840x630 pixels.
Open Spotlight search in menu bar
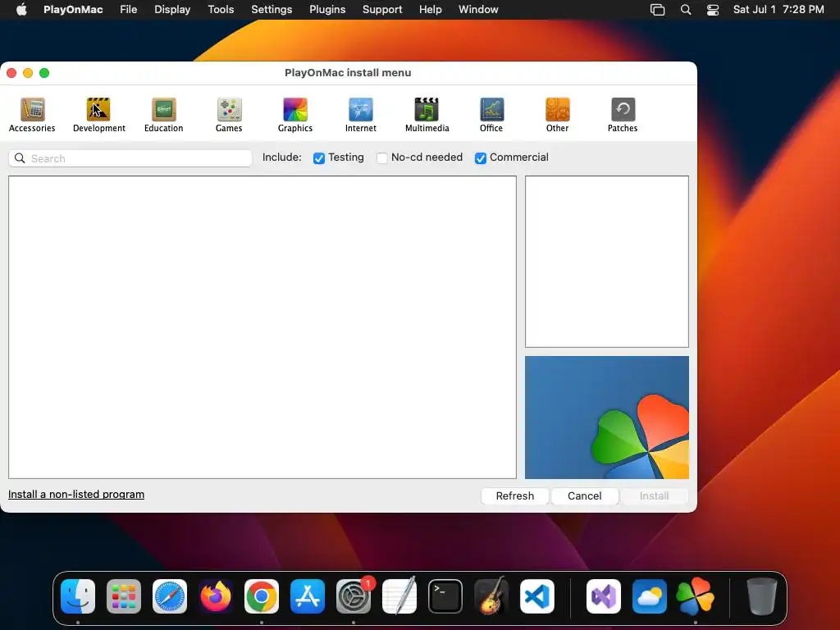tap(686, 10)
